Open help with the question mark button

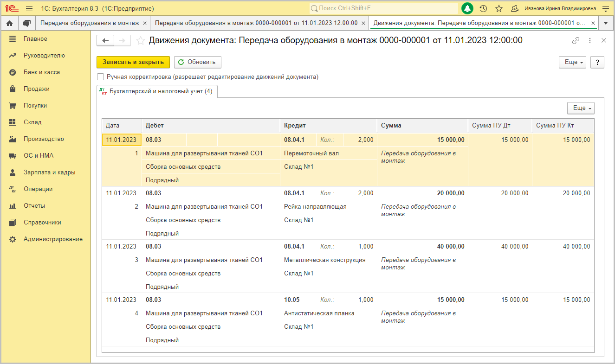point(597,62)
